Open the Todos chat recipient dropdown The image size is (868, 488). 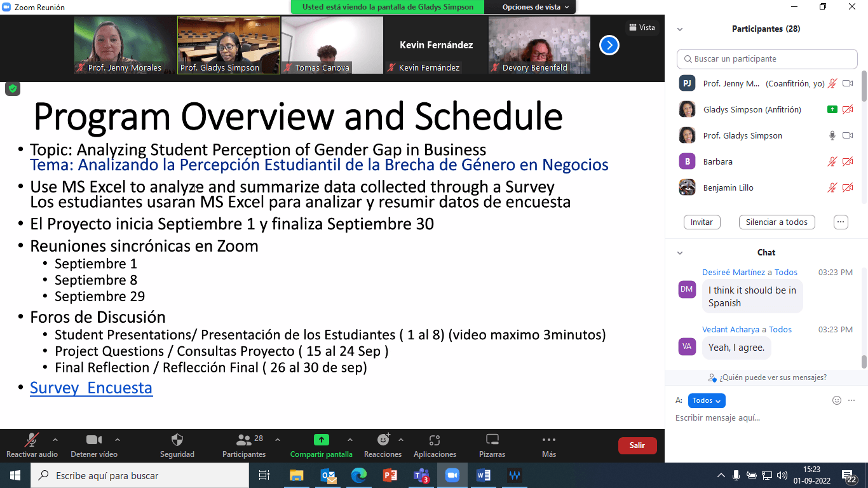[x=706, y=400]
